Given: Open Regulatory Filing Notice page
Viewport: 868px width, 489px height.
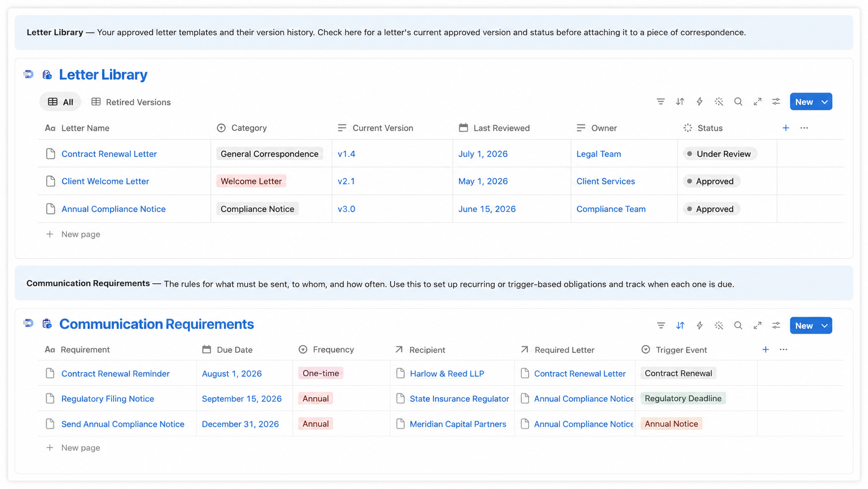Looking at the screenshot, I should click(x=107, y=399).
